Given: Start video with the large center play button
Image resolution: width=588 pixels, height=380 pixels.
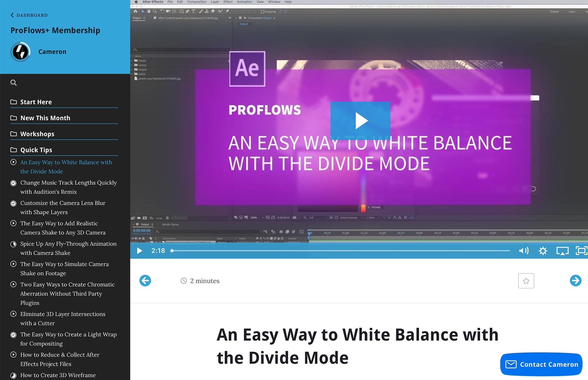Looking at the screenshot, I should tap(360, 121).
